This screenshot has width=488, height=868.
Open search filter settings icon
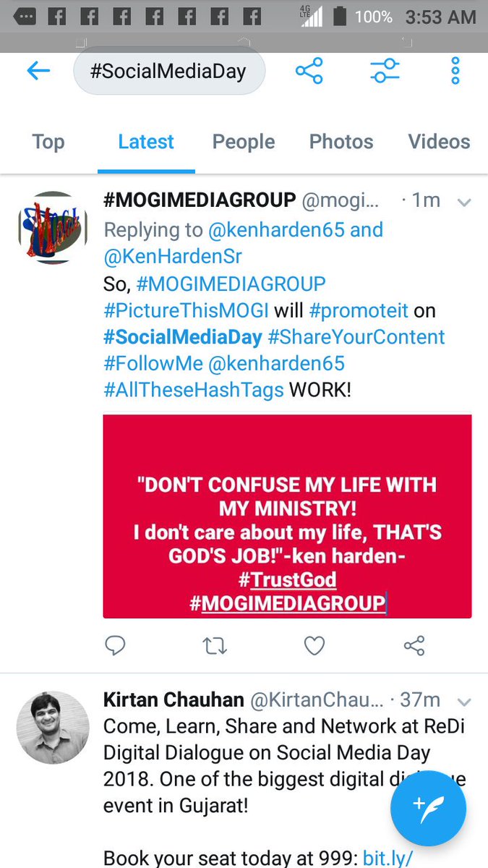pyautogui.click(x=384, y=71)
